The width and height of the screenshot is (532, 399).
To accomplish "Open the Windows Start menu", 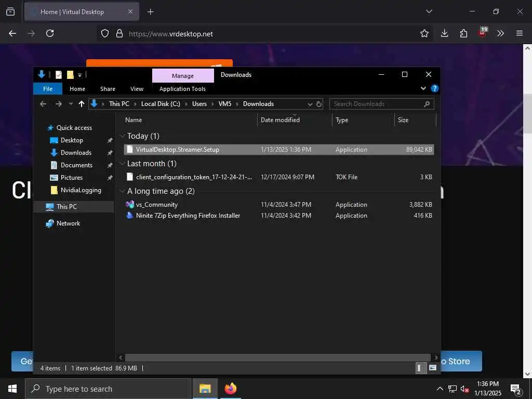I will point(12,389).
